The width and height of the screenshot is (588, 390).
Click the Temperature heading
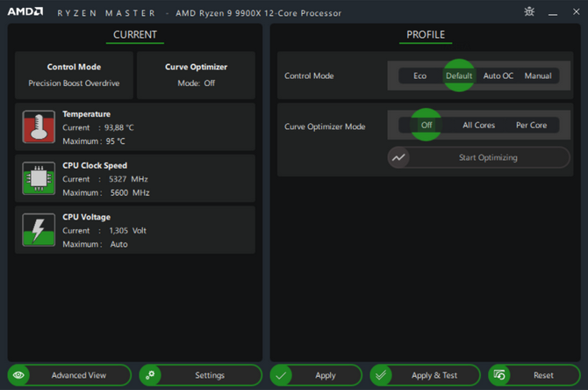pos(86,114)
